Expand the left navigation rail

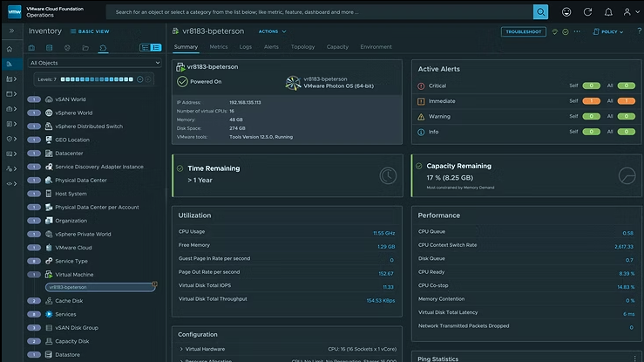pos(10,31)
